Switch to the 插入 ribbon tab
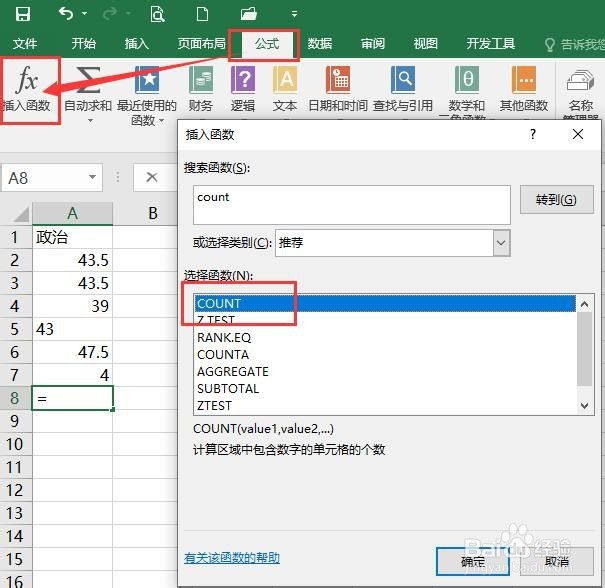Screen dimensions: 605x588 137,44
